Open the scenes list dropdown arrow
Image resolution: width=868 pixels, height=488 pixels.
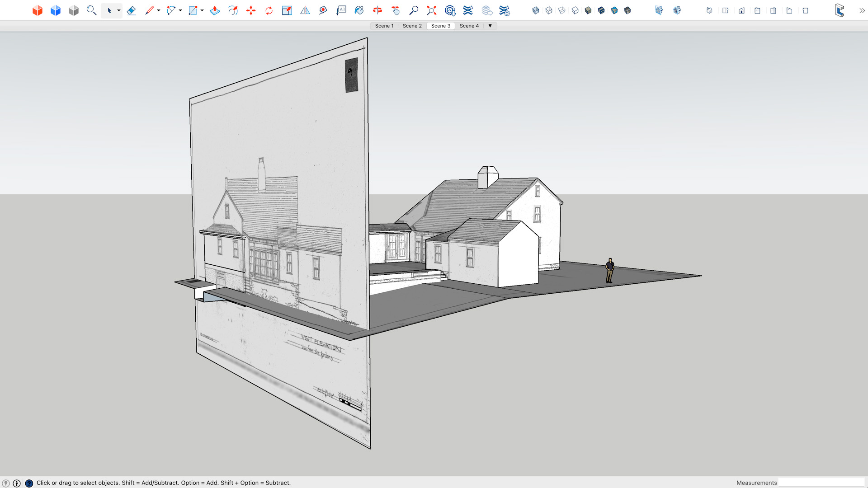coord(490,26)
